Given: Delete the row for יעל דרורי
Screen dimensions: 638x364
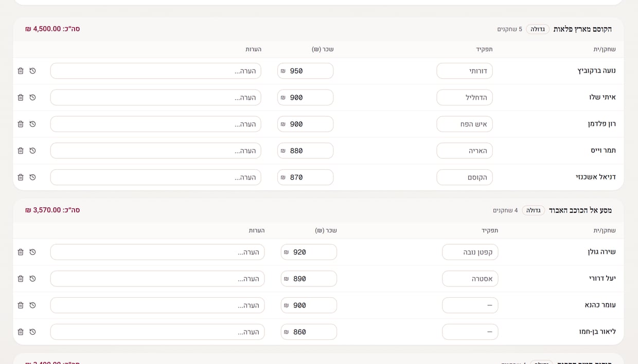Looking at the screenshot, I should (21, 279).
